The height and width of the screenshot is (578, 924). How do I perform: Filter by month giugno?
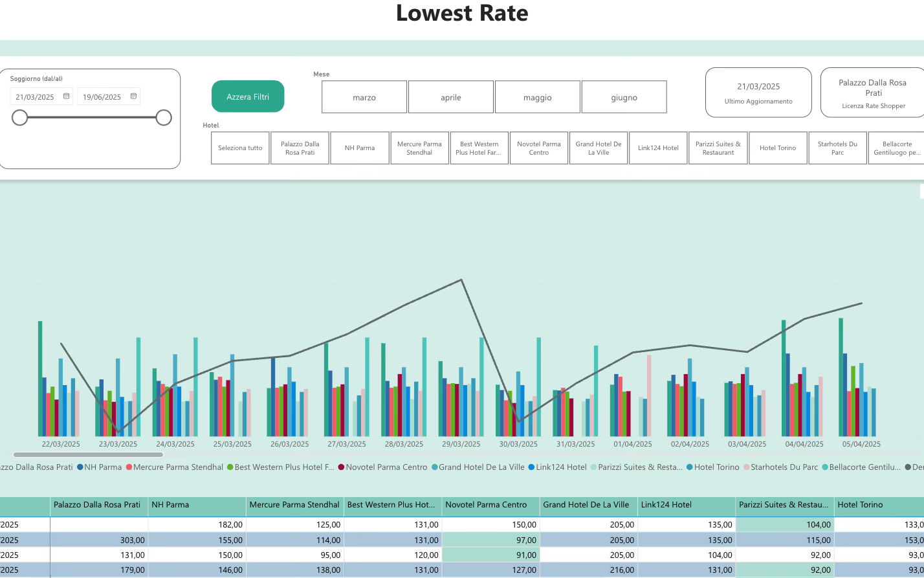[x=624, y=97]
